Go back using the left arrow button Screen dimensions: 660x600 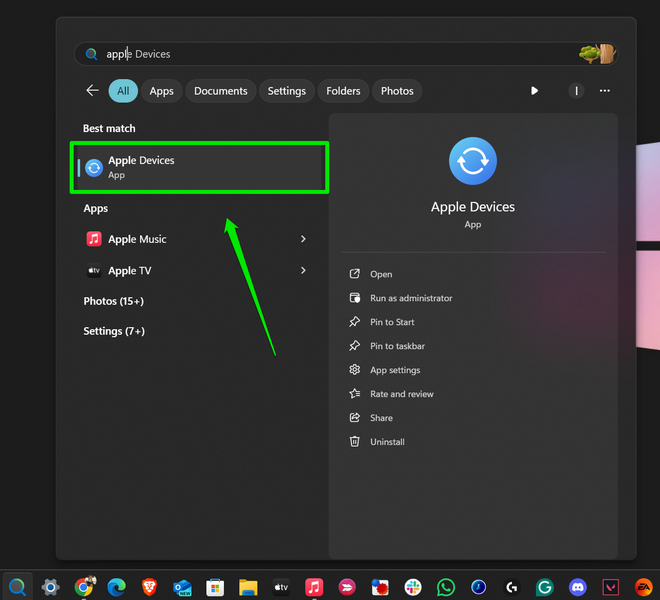tap(92, 91)
